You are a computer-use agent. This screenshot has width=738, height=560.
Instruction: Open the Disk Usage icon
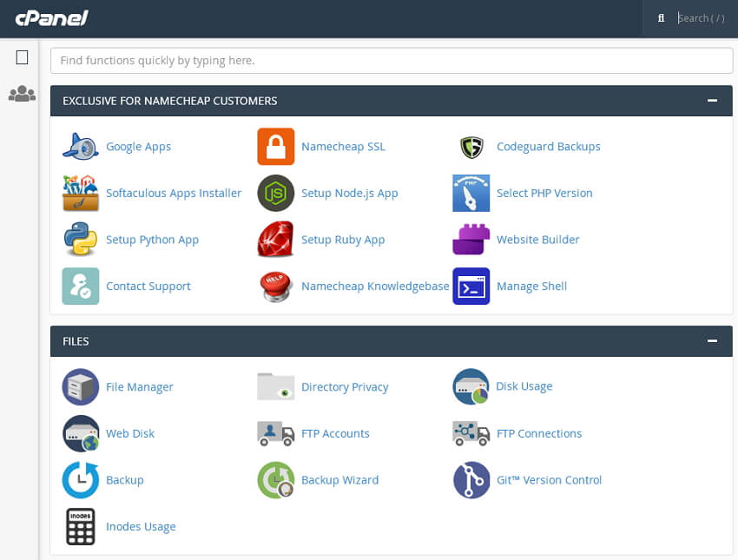(471, 387)
